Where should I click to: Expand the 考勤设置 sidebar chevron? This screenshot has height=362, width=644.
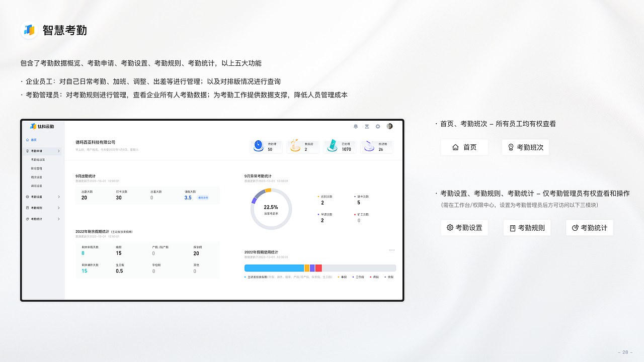tap(58, 197)
